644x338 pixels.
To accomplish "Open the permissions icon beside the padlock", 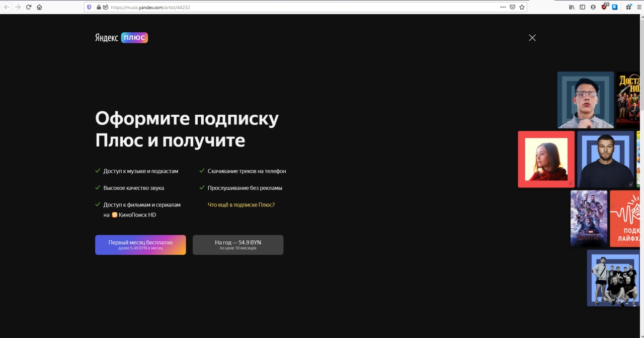I will coord(106,7).
